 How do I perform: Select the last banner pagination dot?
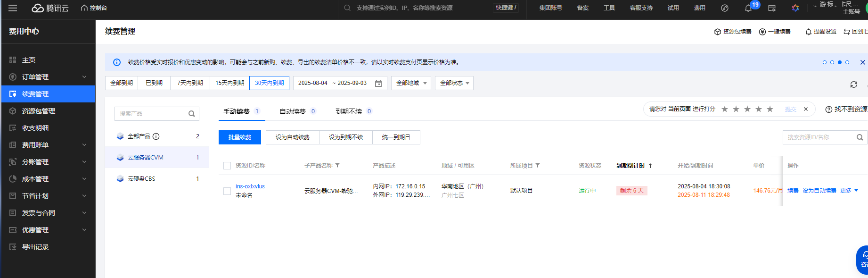[847, 62]
